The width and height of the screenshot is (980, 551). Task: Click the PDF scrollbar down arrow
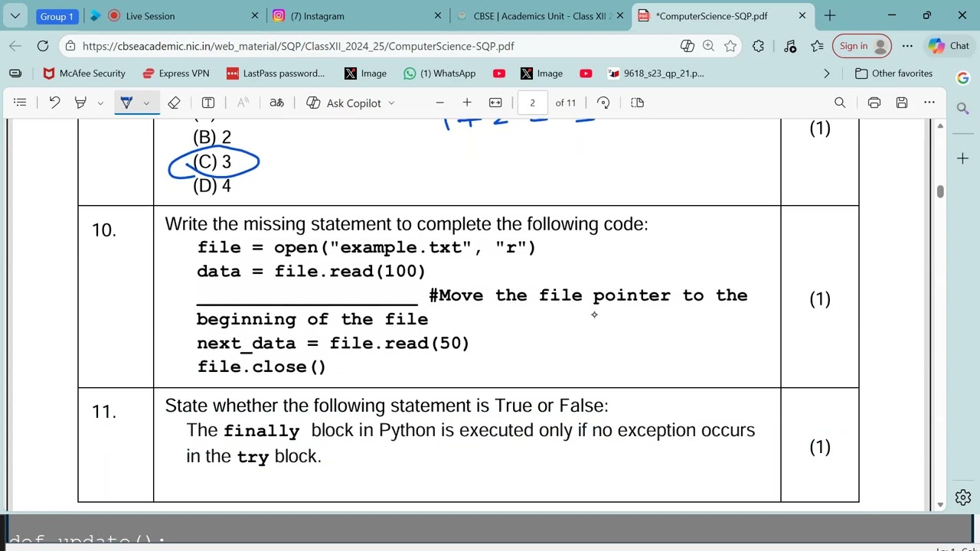click(940, 505)
